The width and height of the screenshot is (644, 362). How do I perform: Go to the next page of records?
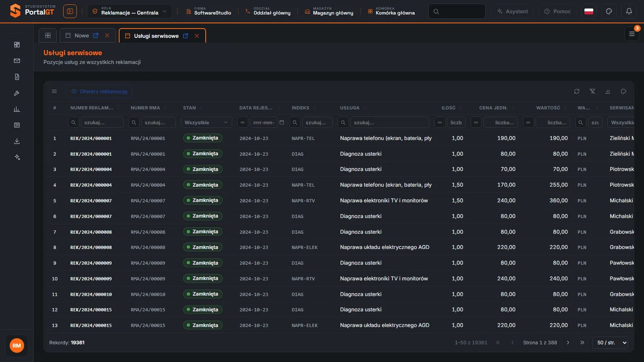pos(568,343)
